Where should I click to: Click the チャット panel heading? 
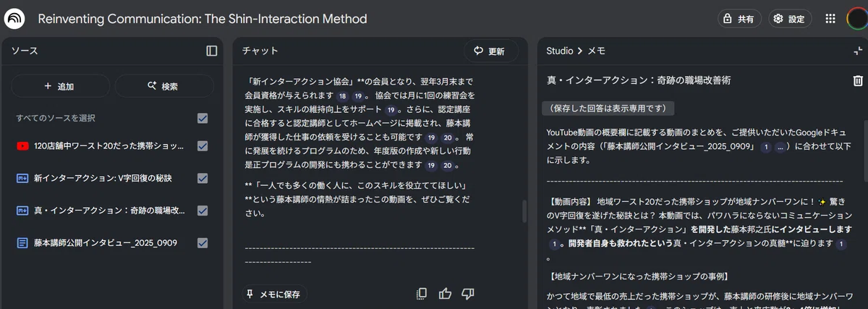pos(260,51)
